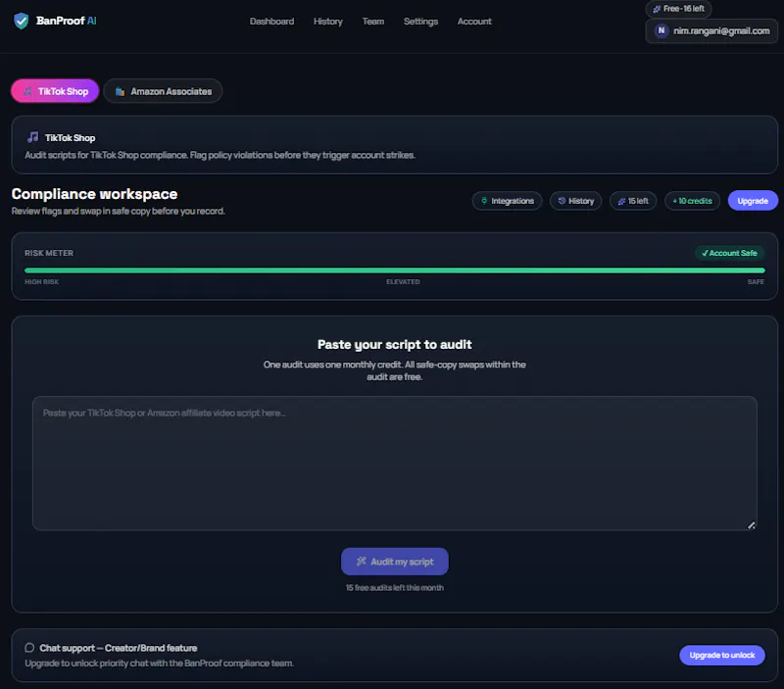Open the Team nav item
Viewport: 784px width, 689px height.
tap(373, 22)
